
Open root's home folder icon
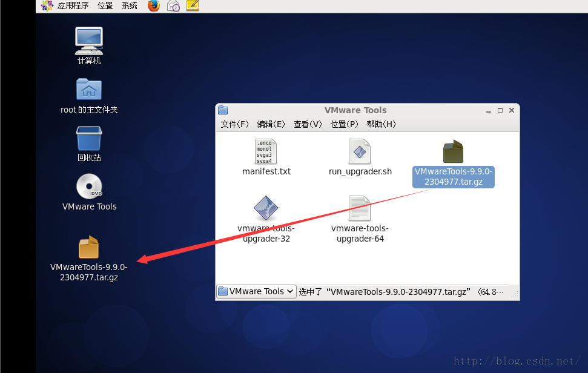[89, 89]
